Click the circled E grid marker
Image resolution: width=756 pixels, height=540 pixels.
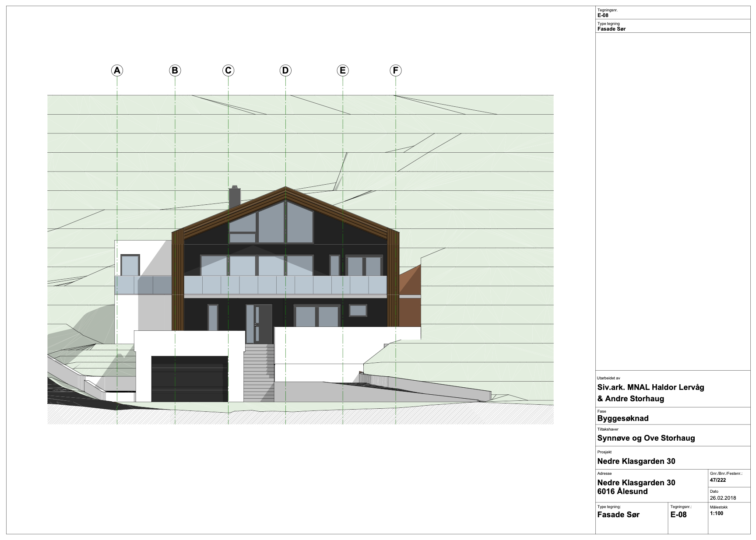[x=343, y=70]
